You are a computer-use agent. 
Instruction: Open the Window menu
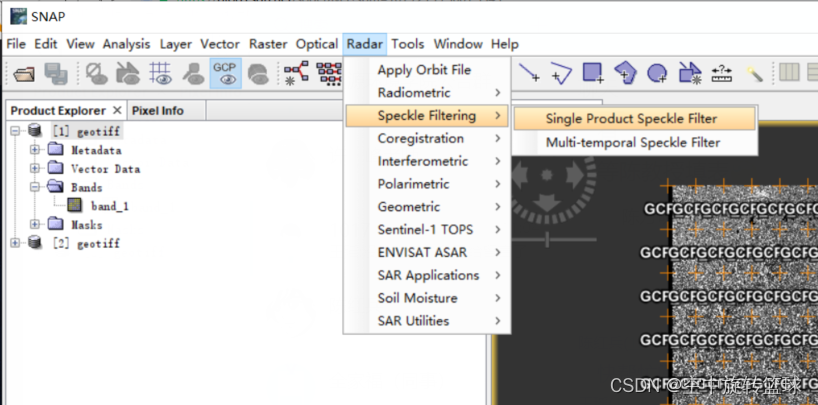point(458,44)
